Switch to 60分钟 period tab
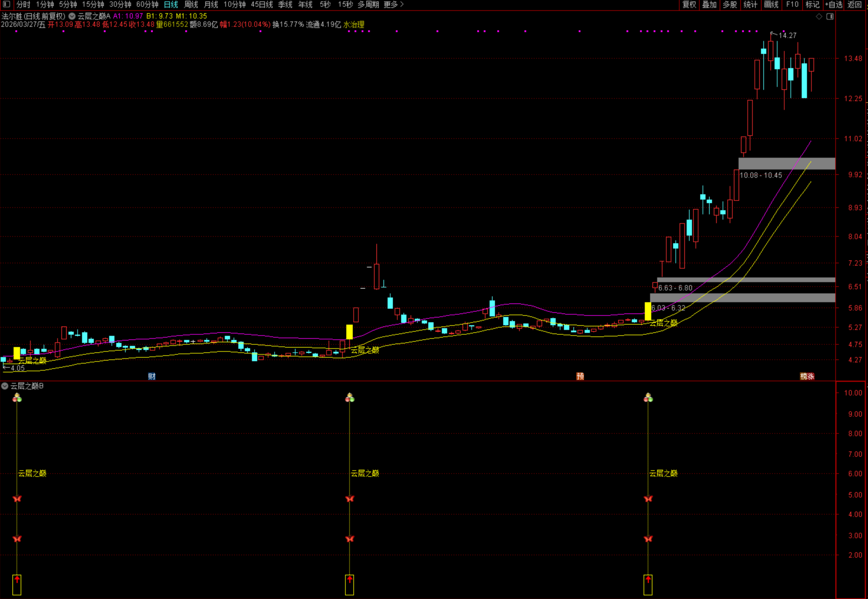The width and height of the screenshot is (868, 599). pyautogui.click(x=147, y=4)
